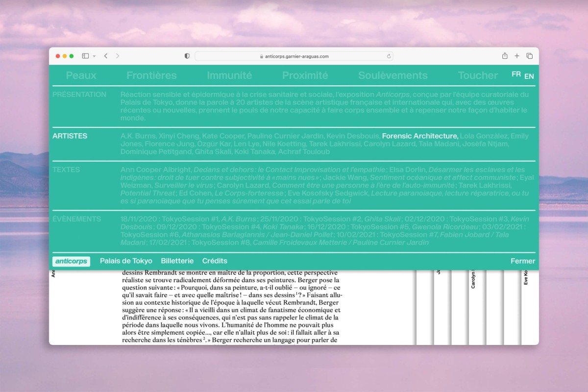Switch language to EN
Screen dimensions: 588x392
click(529, 75)
